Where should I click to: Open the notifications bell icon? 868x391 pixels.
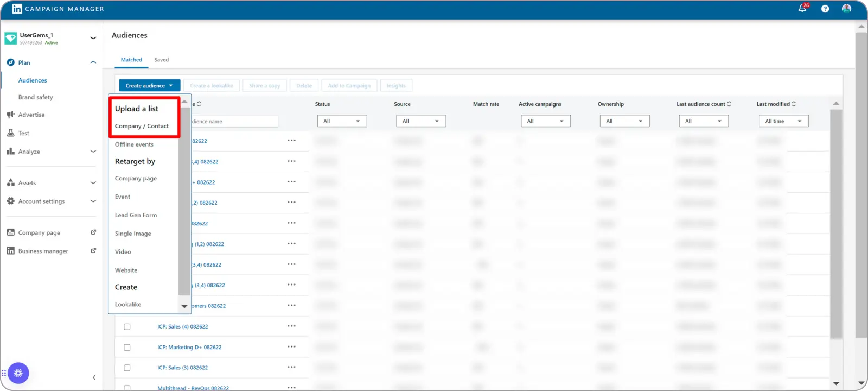click(x=802, y=9)
